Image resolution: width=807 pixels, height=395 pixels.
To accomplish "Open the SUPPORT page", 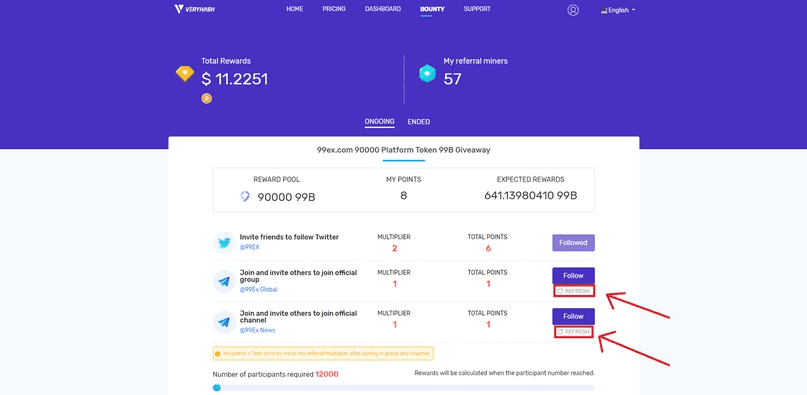I will pos(477,9).
